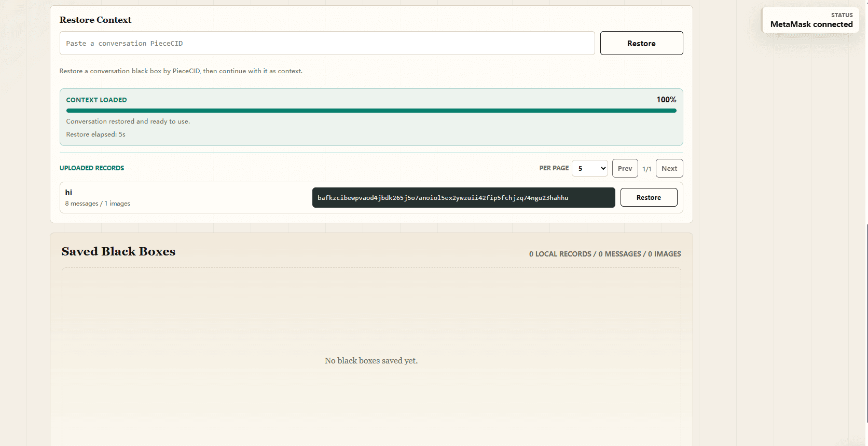
Task: Click the "1/1" page indicator
Action: pos(646,169)
